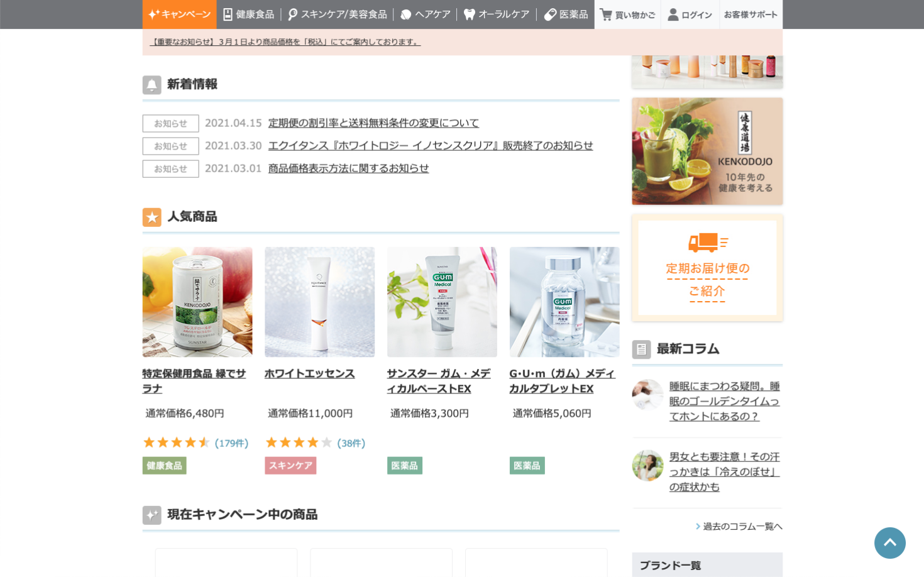Open G·U·m メディカルタブレットEX link

coord(562,381)
